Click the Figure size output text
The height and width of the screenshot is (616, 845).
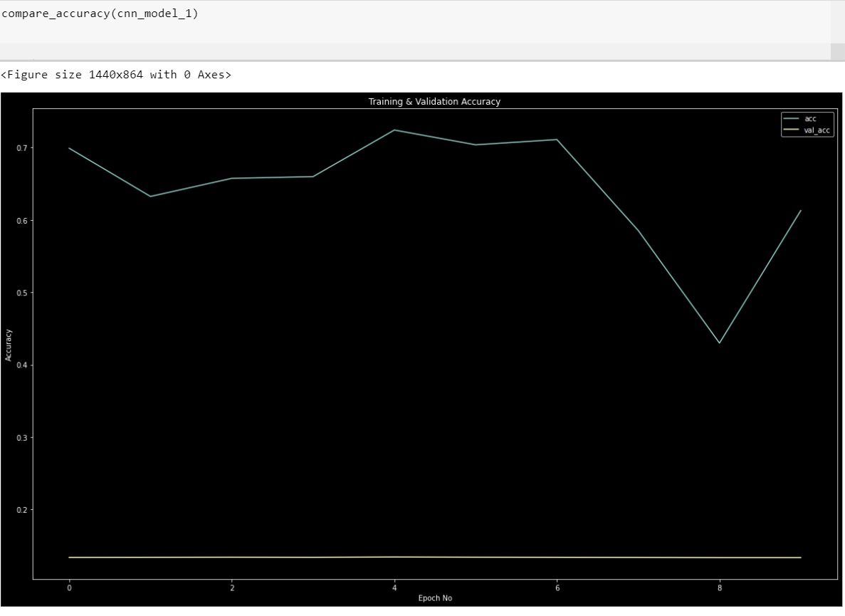point(116,75)
